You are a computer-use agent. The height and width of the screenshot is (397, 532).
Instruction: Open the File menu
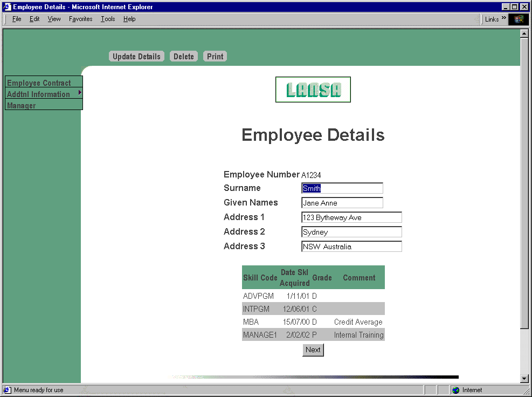pos(17,19)
